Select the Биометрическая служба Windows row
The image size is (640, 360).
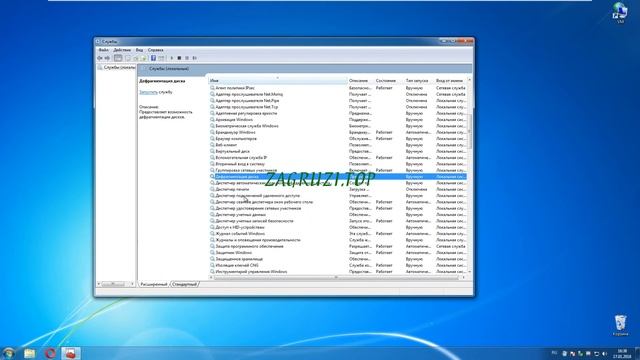pos(338,126)
